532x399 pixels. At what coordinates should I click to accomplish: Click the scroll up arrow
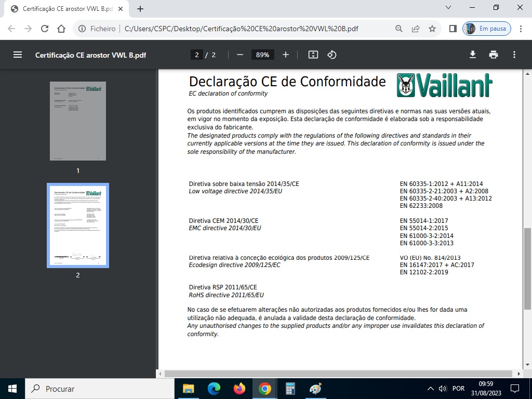(527, 74)
